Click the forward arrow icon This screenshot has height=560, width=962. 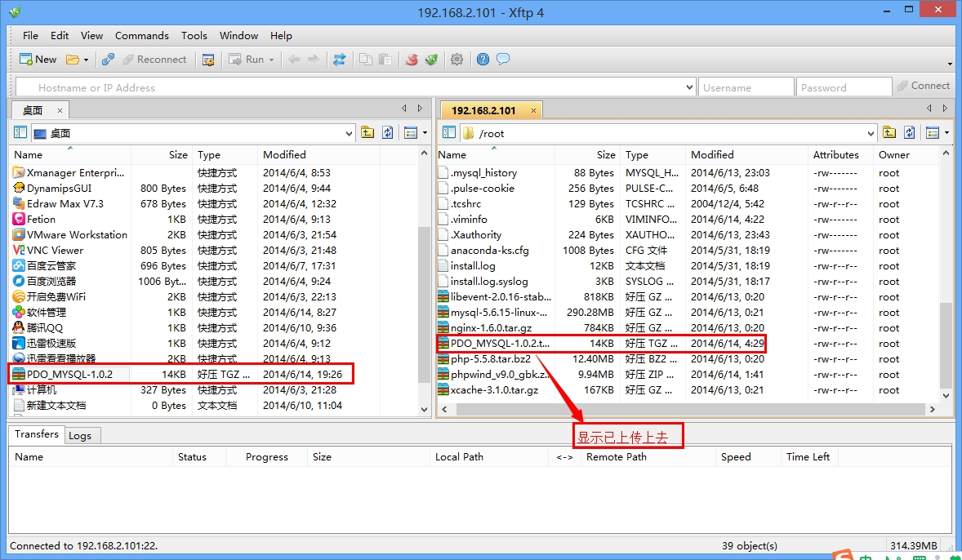point(313,60)
